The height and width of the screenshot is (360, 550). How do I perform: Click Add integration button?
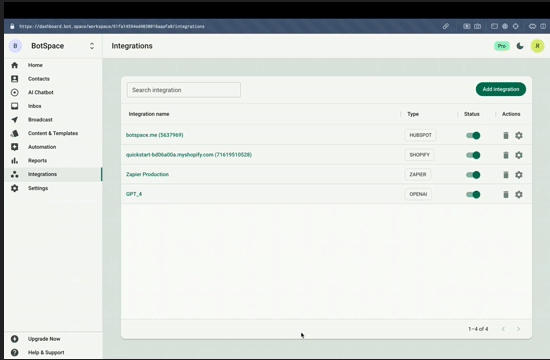pyautogui.click(x=501, y=89)
